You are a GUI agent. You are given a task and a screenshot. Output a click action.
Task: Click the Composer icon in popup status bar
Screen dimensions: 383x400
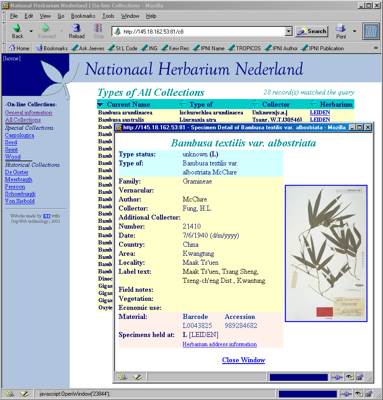(138, 377)
